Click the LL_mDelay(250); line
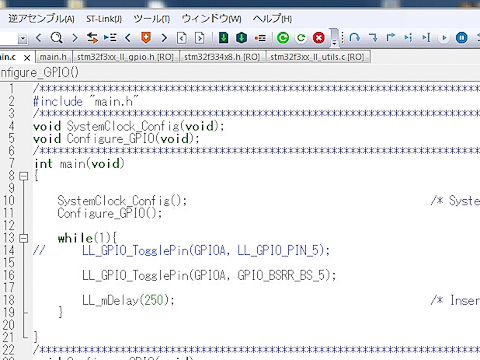Viewport: 480px width, 360px height. point(128,301)
